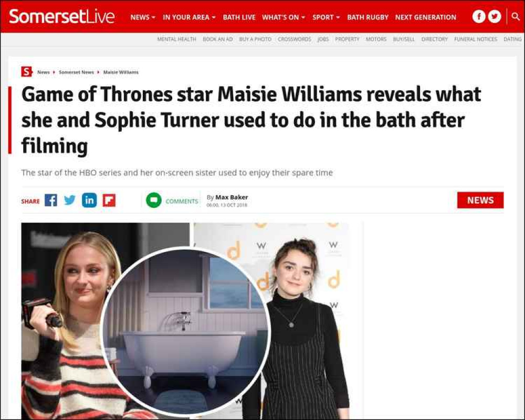Open site search magnifier icon

[516, 16]
